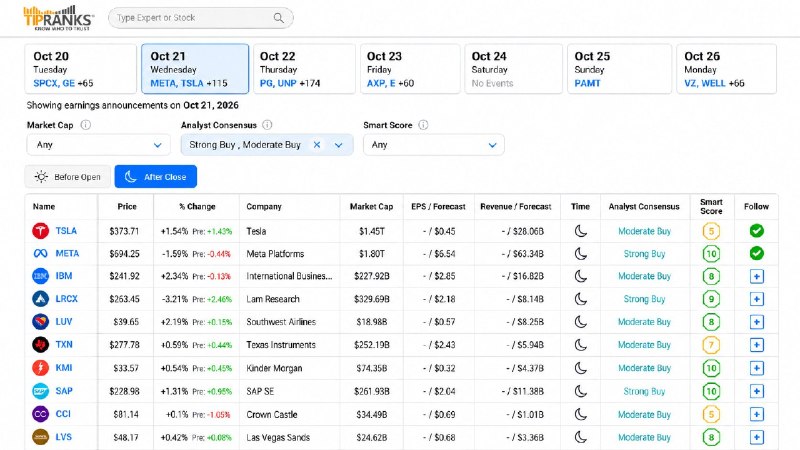Click the Analyst Consensus info icon
800x450 pixels.
(x=267, y=125)
